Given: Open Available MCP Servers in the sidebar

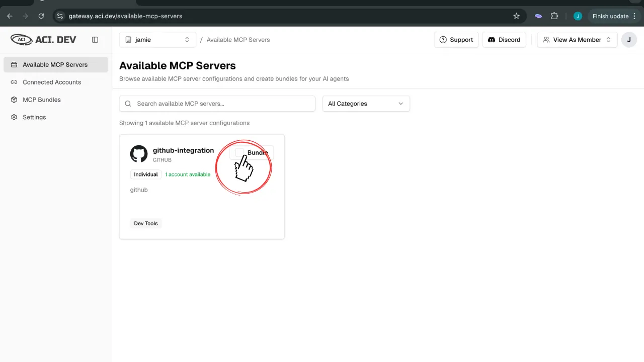Looking at the screenshot, I should coord(55,64).
